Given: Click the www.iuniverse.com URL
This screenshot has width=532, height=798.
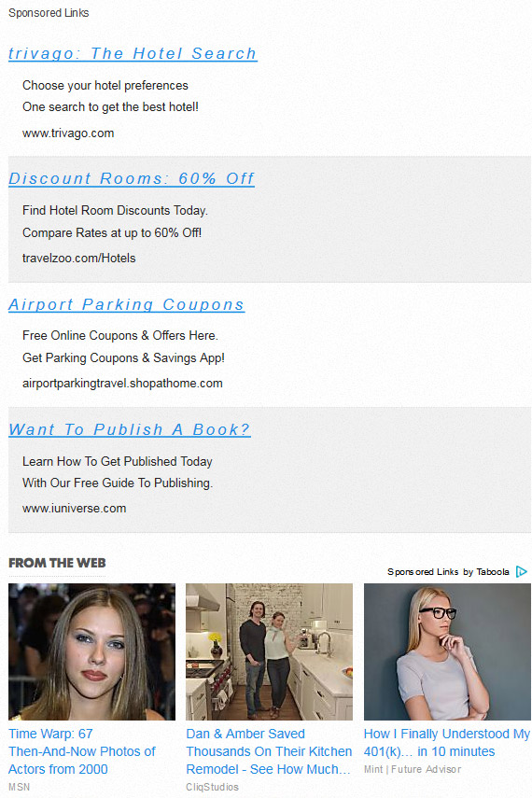Looking at the screenshot, I should pyautogui.click(x=75, y=509).
